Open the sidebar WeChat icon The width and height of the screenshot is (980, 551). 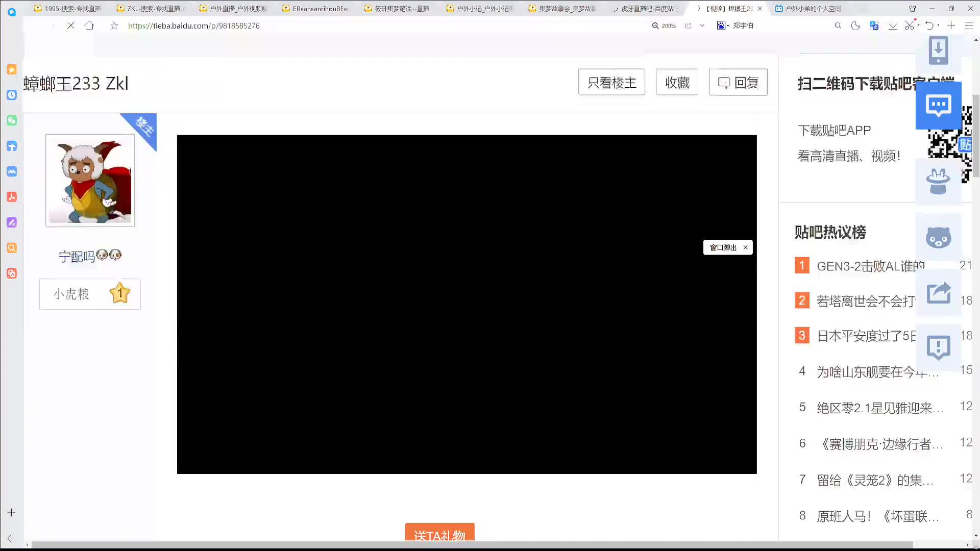(x=12, y=120)
